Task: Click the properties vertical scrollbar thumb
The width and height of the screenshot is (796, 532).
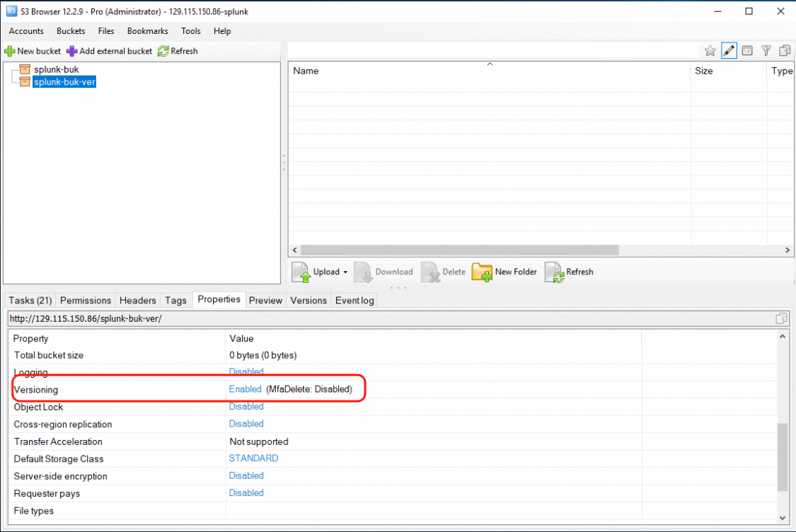Action: click(x=783, y=457)
